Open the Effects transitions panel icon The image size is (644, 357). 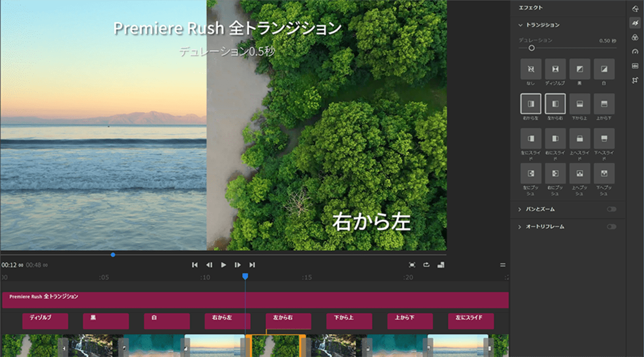[635, 23]
